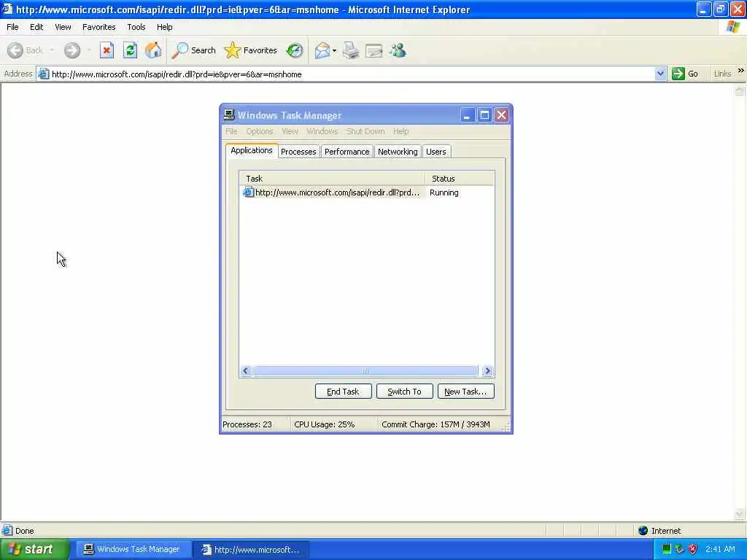This screenshot has height=560, width=747.
Task: Switch to the Applications tab
Action: [252, 150]
